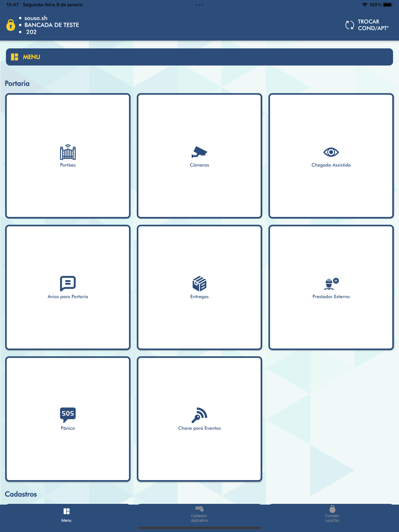399x532 pixels.
Task: Click the apartment number 202 text
Action: [32, 32]
